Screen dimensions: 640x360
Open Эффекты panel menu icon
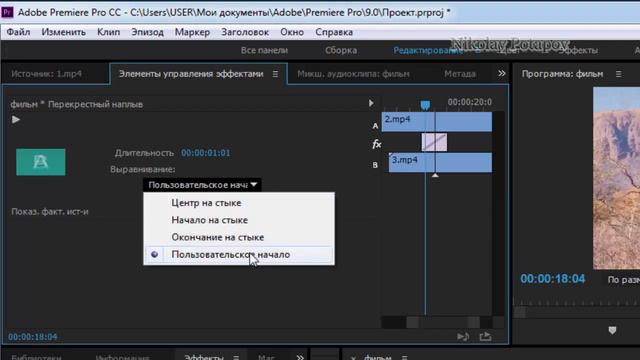(x=236, y=357)
